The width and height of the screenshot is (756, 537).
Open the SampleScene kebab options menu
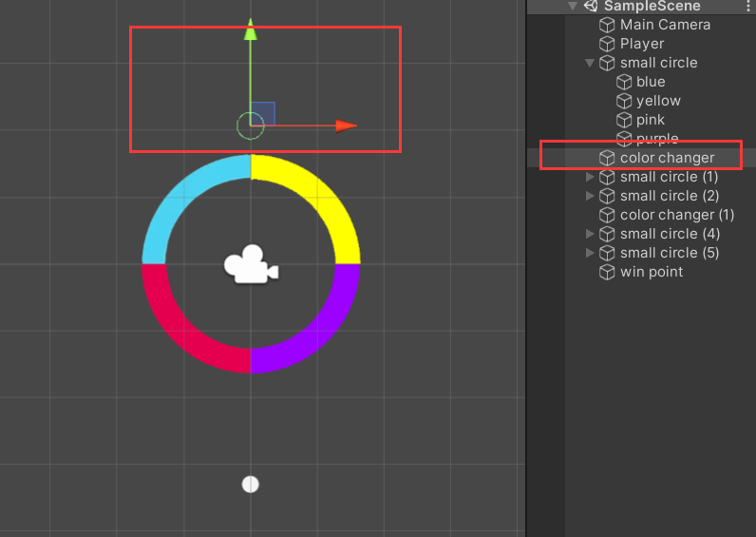pyautogui.click(x=748, y=6)
